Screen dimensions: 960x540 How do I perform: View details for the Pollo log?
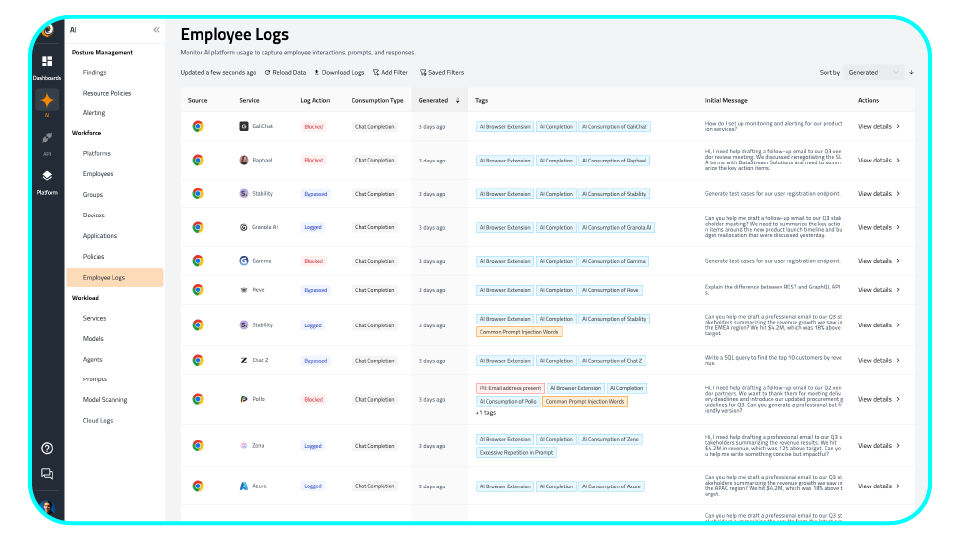pos(879,399)
